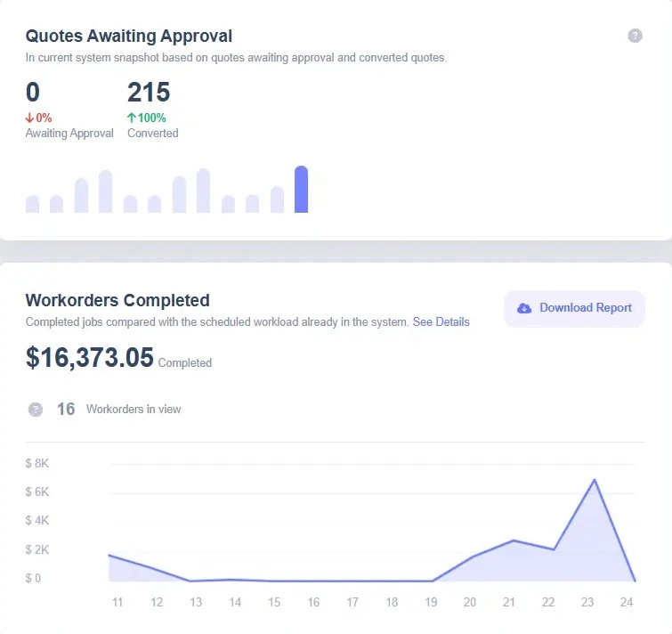The width and height of the screenshot is (672, 634).
Task: Click the 16 workorders in view count
Action: 66,410
